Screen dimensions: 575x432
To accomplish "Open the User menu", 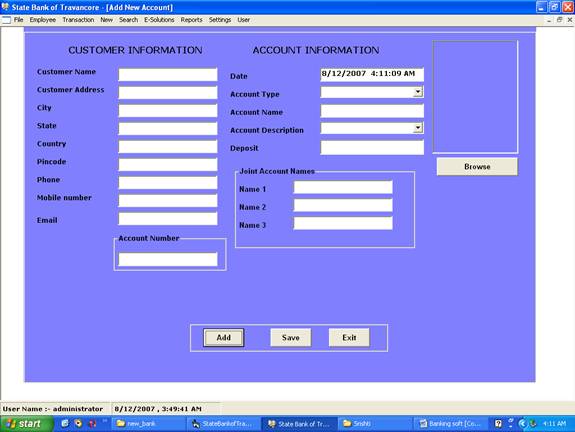I will point(243,20).
